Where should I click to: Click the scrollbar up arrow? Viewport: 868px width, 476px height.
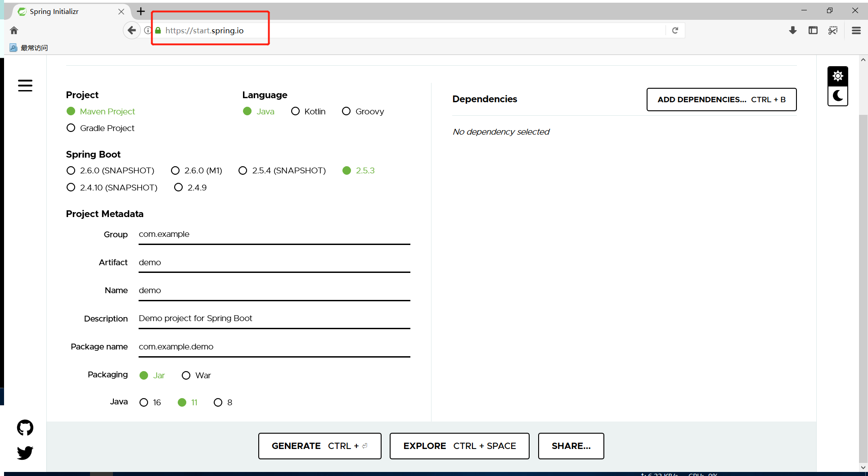point(863,59)
